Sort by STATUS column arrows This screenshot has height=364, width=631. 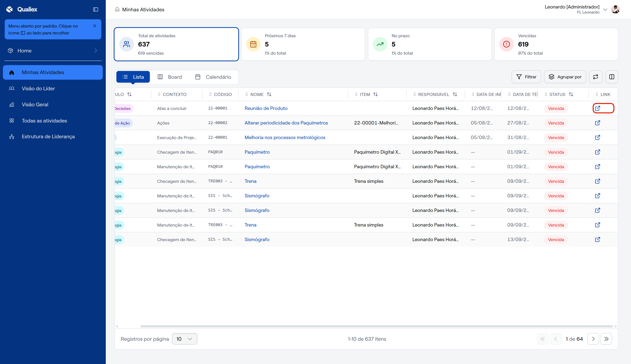pyautogui.click(x=571, y=95)
